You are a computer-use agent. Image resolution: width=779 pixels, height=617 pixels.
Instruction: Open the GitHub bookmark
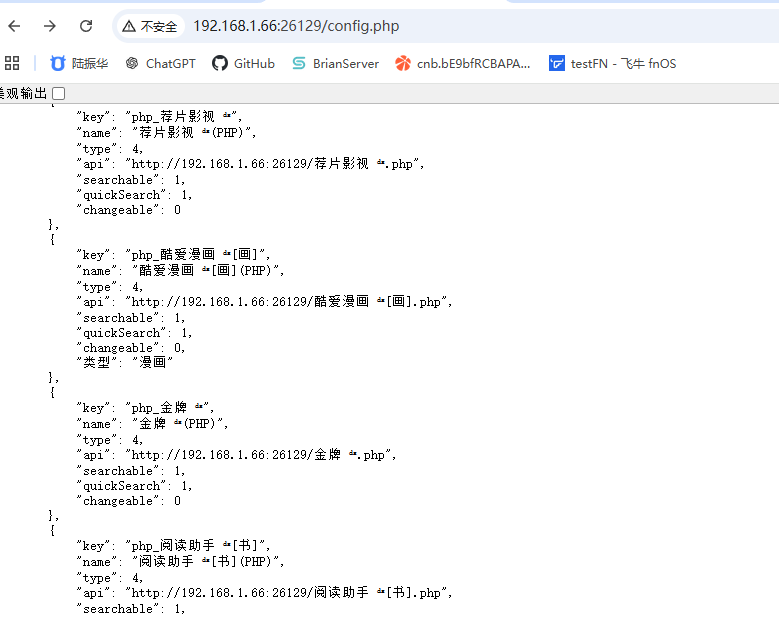[243, 63]
